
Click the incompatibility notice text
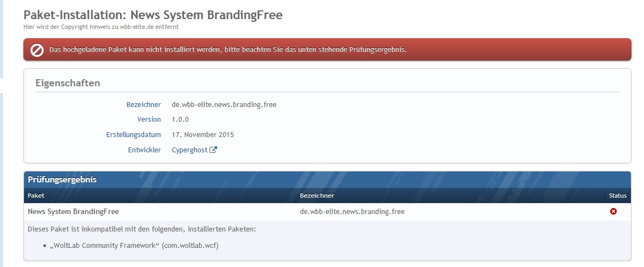point(142,229)
